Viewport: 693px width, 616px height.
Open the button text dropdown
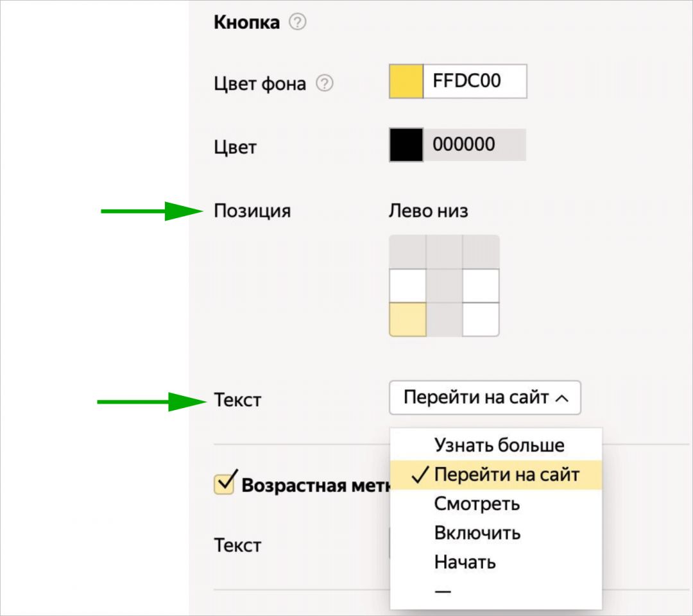pyautogui.click(x=485, y=398)
